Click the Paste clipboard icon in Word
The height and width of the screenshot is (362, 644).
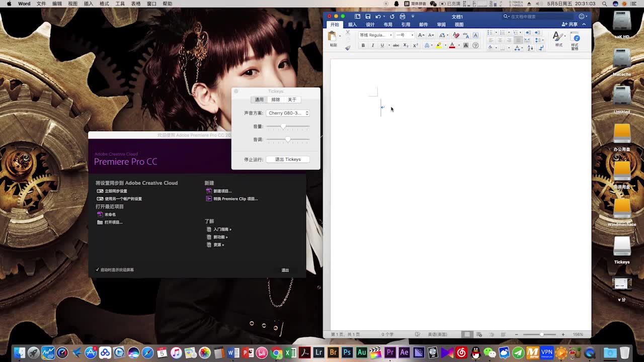[x=332, y=36]
